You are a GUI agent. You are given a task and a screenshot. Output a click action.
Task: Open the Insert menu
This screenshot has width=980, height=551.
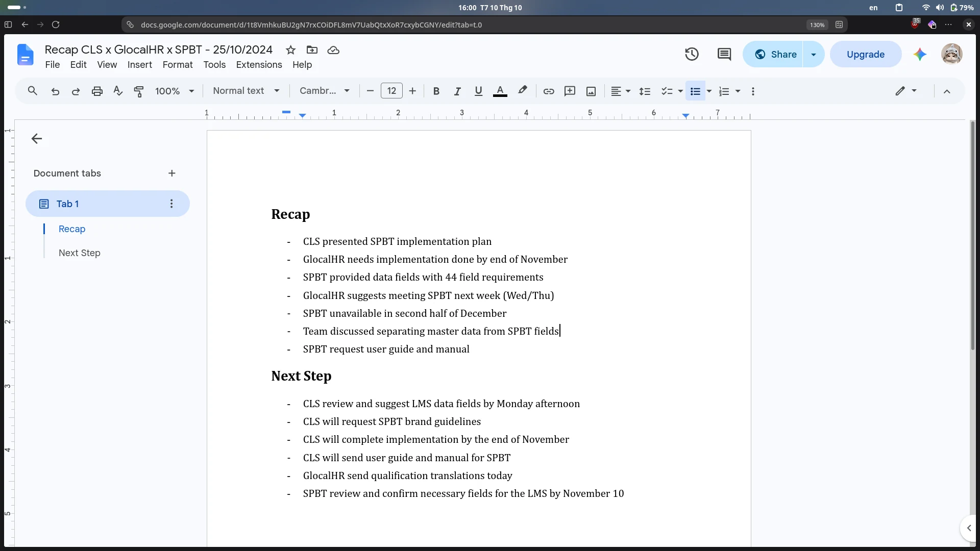139,65
